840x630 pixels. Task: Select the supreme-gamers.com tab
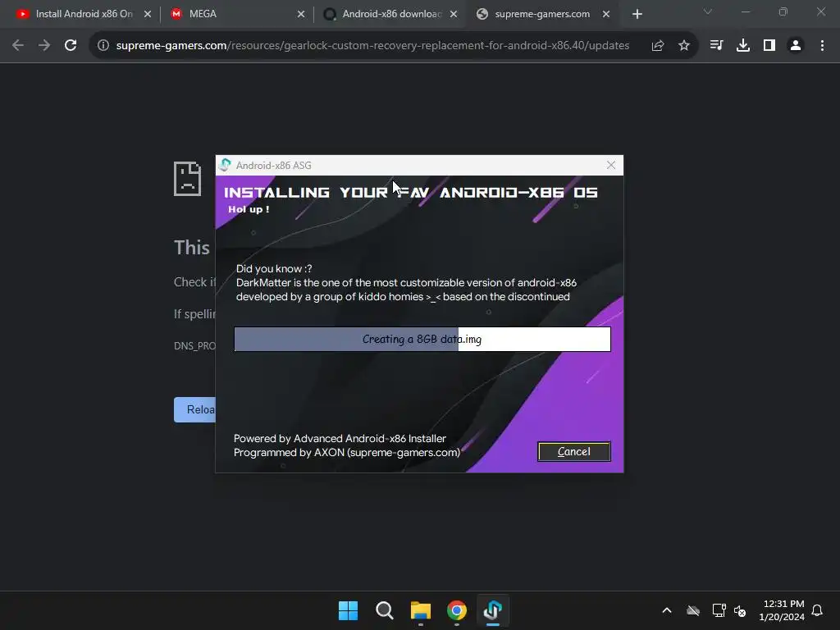click(542, 14)
